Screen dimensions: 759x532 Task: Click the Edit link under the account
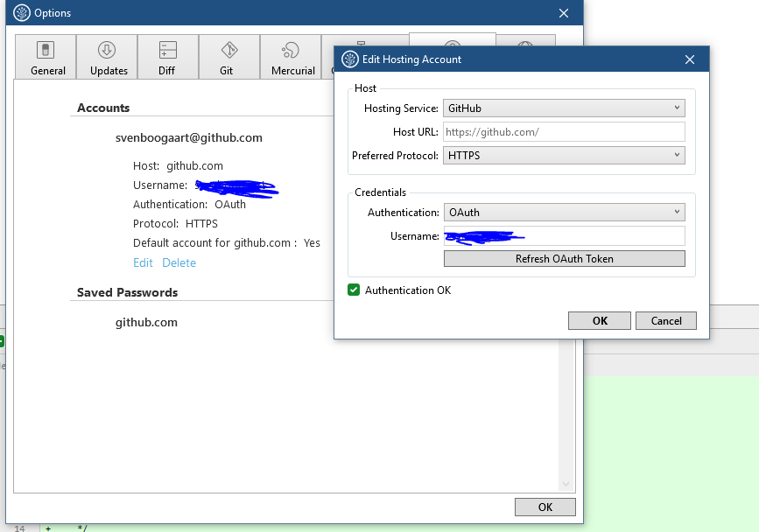tap(143, 262)
